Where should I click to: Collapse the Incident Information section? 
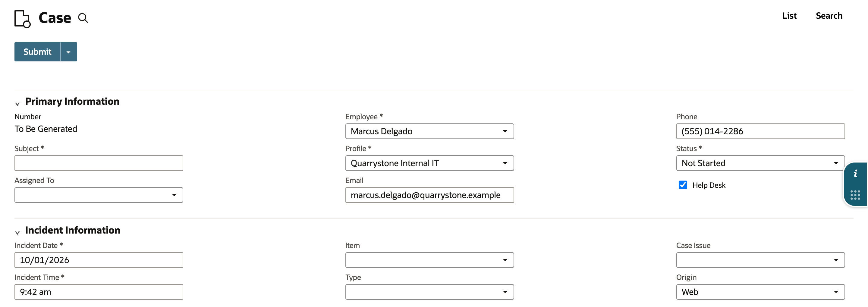(x=17, y=233)
